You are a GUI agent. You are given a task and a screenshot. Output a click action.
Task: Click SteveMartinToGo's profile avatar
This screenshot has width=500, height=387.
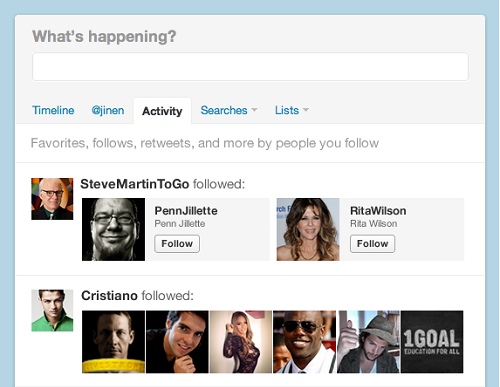pos(52,199)
